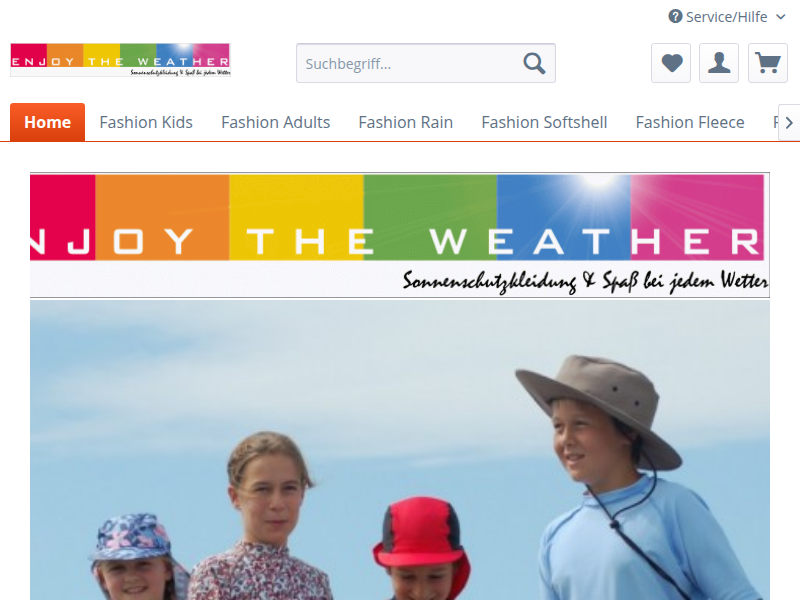Select the Home navigation tab
The width and height of the screenshot is (800, 600).
(x=47, y=122)
